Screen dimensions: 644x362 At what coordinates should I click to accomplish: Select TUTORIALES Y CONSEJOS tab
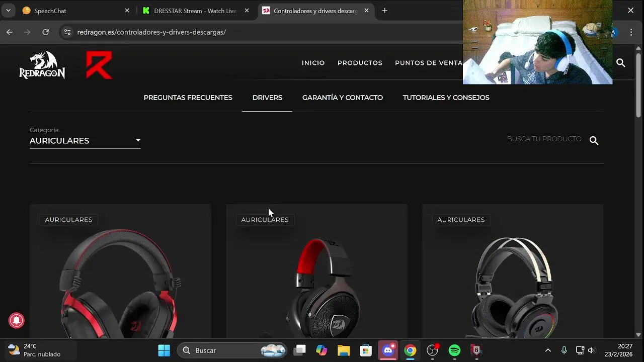click(446, 98)
